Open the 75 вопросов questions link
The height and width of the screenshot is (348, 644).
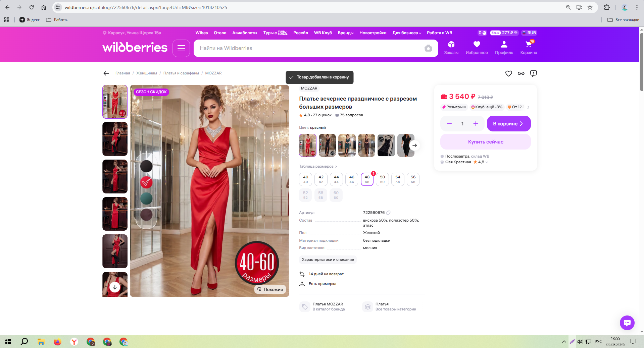tap(349, 115)
